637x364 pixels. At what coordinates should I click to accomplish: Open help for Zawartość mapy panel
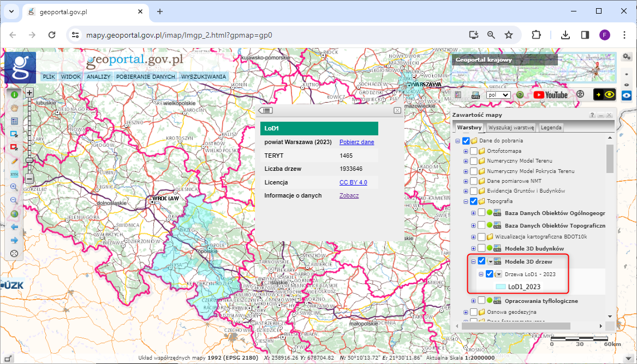pos(592,115)
